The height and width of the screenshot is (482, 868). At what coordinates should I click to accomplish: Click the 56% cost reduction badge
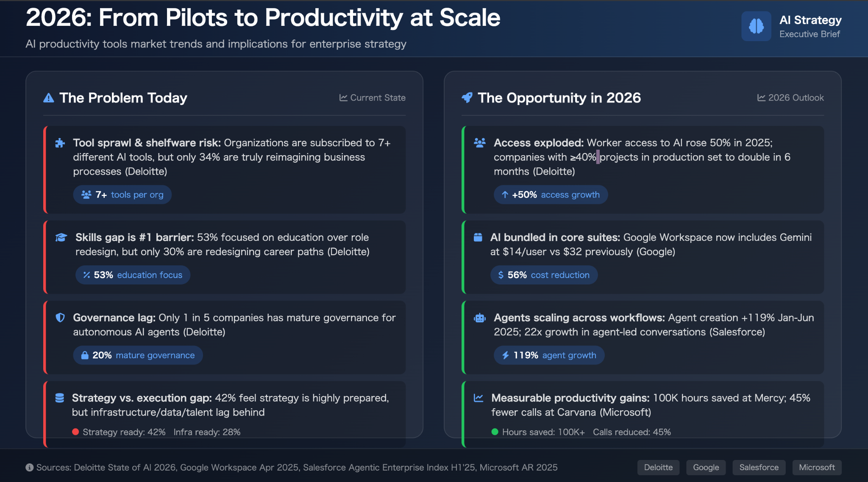click(544, 275)
